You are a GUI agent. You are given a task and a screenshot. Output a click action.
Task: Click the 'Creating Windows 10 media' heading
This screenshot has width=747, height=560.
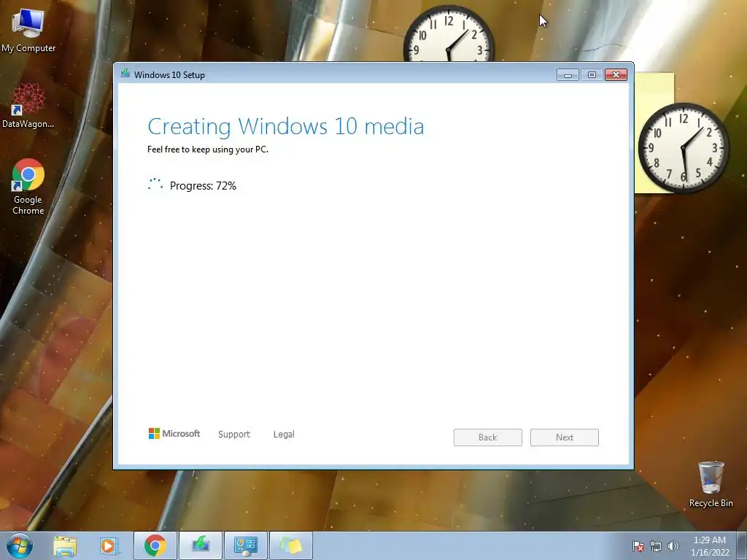point(286,126)
